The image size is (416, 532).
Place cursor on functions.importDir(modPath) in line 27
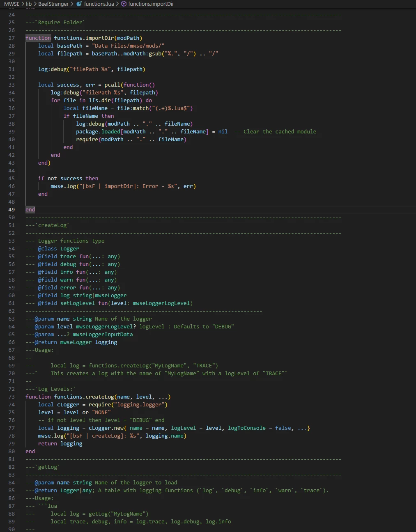(x=98, y=38)
